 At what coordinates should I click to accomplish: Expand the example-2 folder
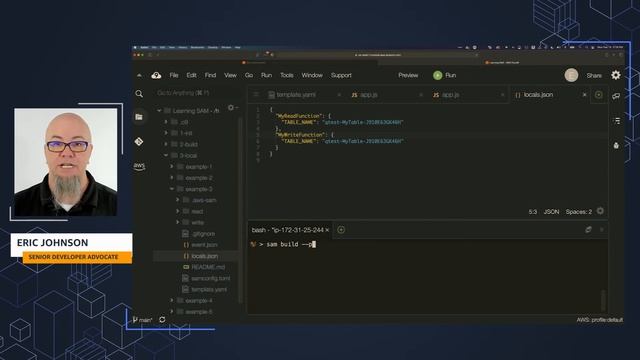point(171,178)
